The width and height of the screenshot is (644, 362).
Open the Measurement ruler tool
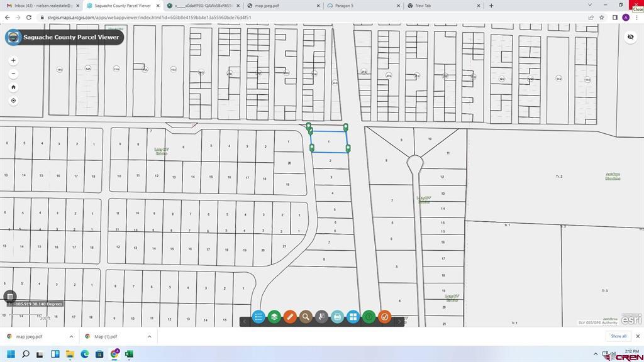click(290, 317)
